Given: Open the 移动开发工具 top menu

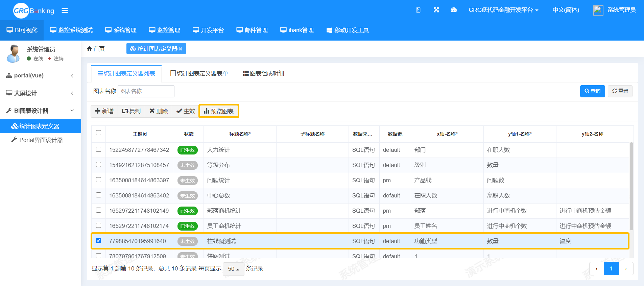Looking at the screenshot, I should pyautogui.click(x=348, y=30).
